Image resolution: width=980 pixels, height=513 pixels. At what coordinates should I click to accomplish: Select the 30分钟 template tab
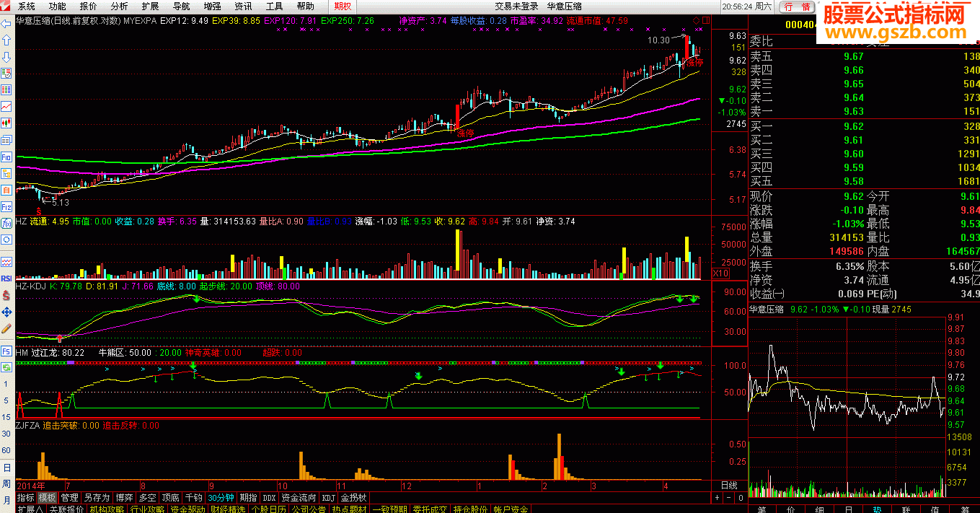(221, 498)
